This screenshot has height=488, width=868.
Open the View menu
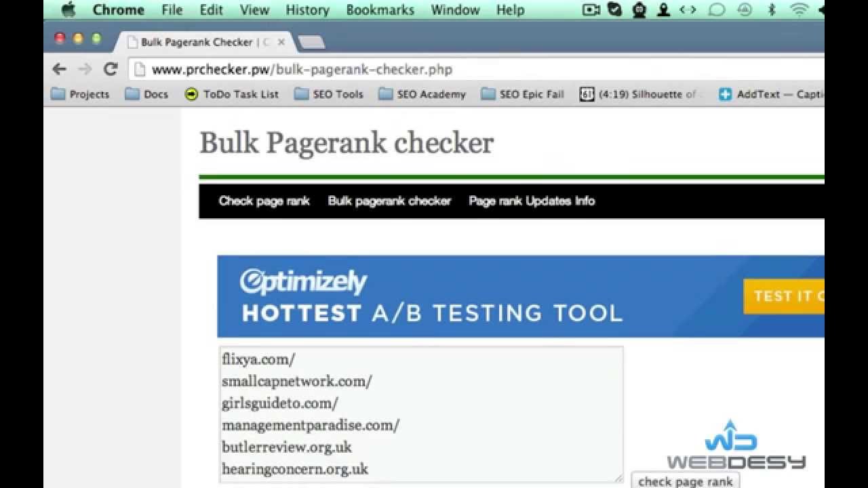254,10
